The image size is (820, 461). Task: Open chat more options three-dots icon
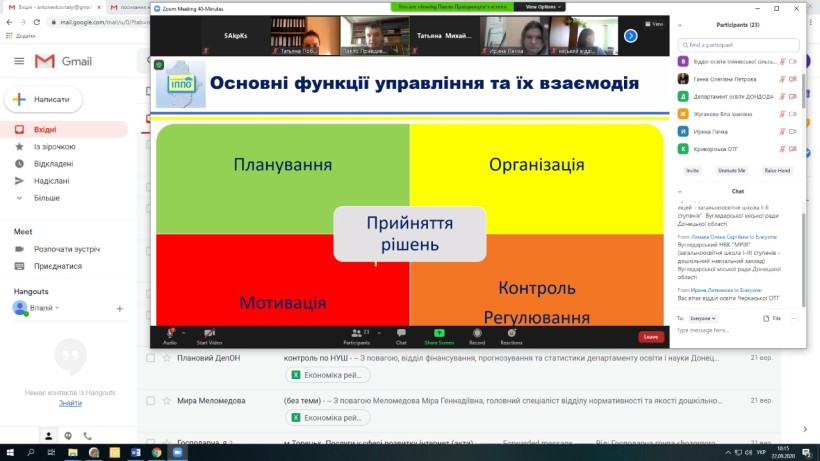tap(794, 318)
